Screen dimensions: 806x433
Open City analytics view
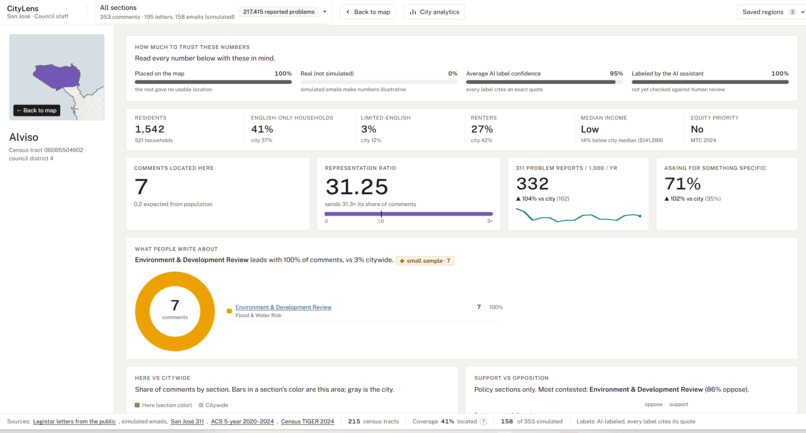tap(434, 12)
